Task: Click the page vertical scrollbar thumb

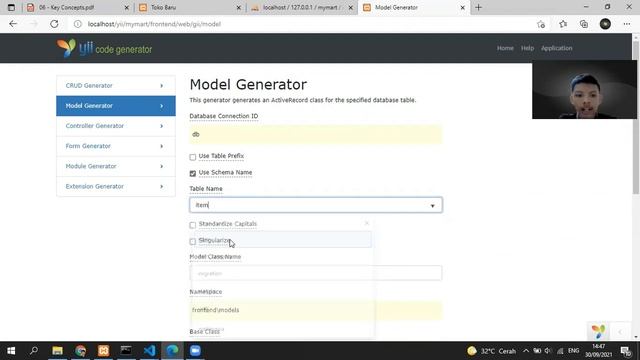Action: coord(636,117)
